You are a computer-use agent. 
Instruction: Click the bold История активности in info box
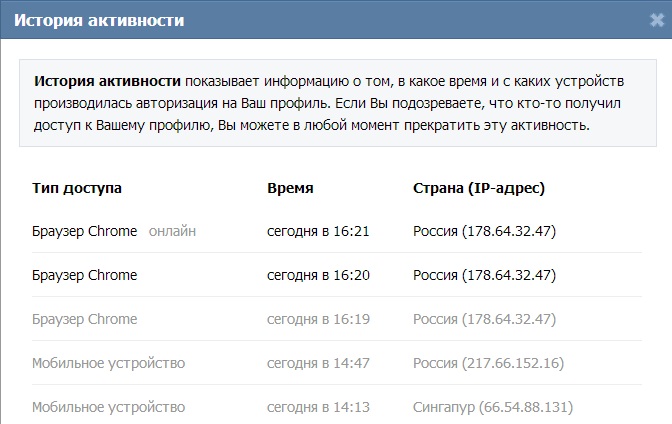point(107,81)
